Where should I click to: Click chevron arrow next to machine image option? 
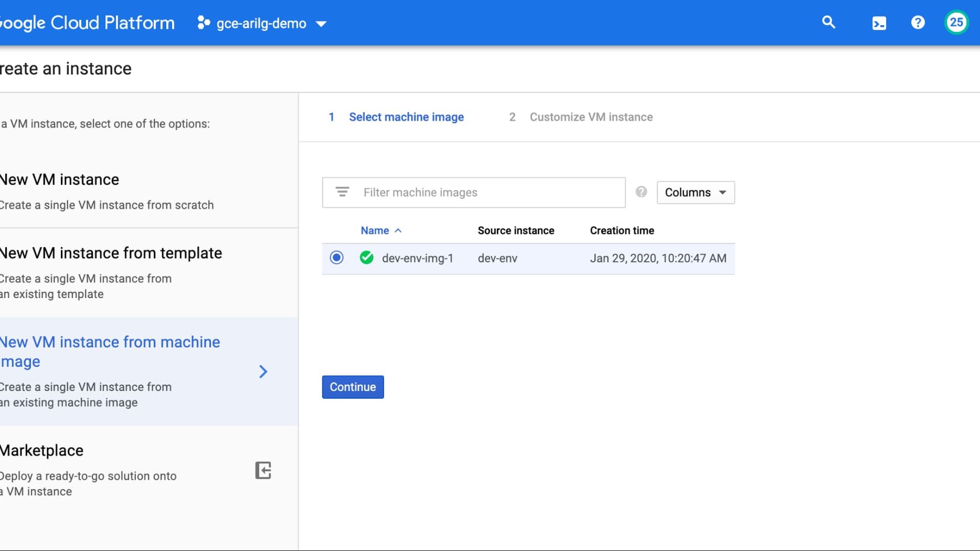[263, 372]
